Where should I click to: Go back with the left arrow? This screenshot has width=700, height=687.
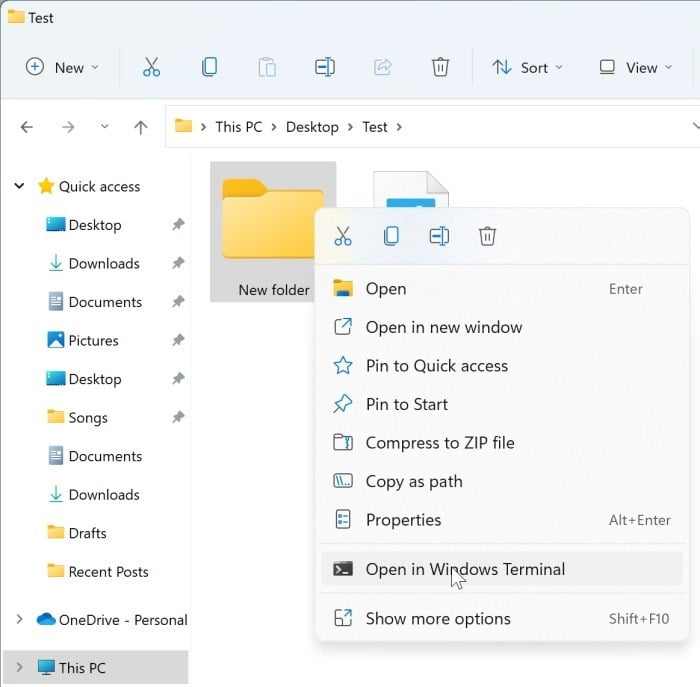click(27, 127)
